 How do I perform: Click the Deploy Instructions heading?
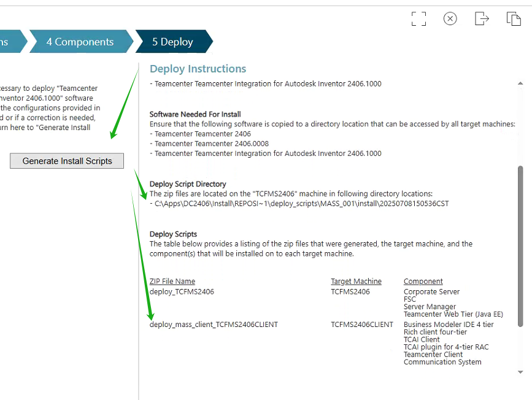(x=198, y=69)
